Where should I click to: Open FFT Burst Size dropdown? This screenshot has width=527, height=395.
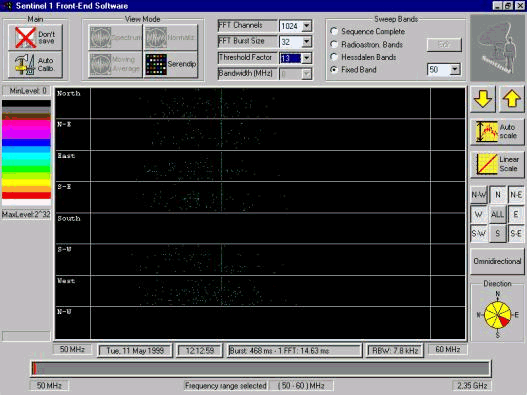[x=307, y=42]
